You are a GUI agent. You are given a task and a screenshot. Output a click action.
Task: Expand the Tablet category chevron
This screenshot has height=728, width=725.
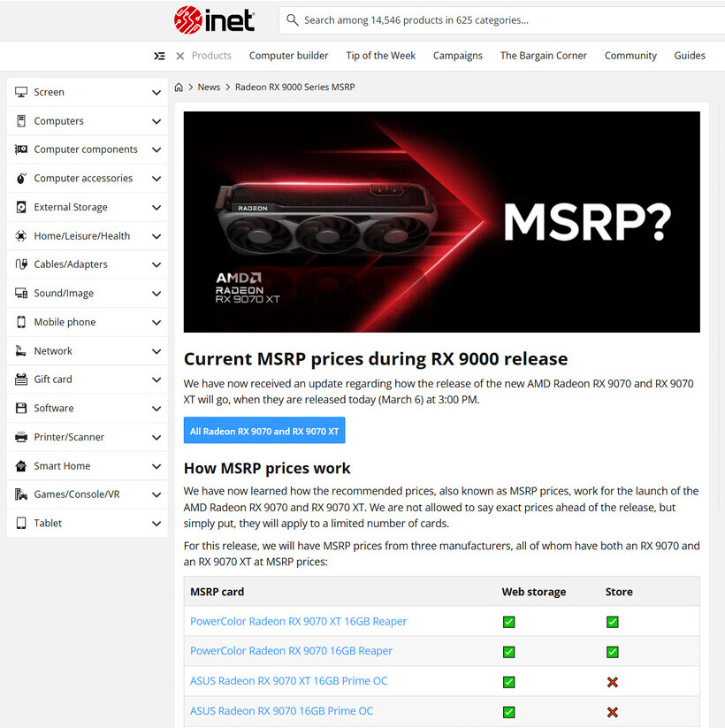pos(156,524)
